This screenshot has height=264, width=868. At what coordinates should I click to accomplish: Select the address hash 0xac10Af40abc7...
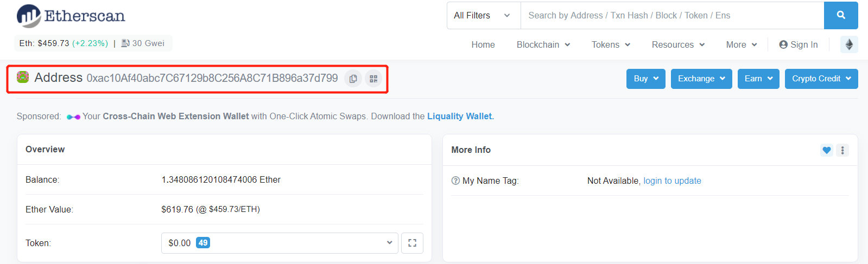[212, 78]
